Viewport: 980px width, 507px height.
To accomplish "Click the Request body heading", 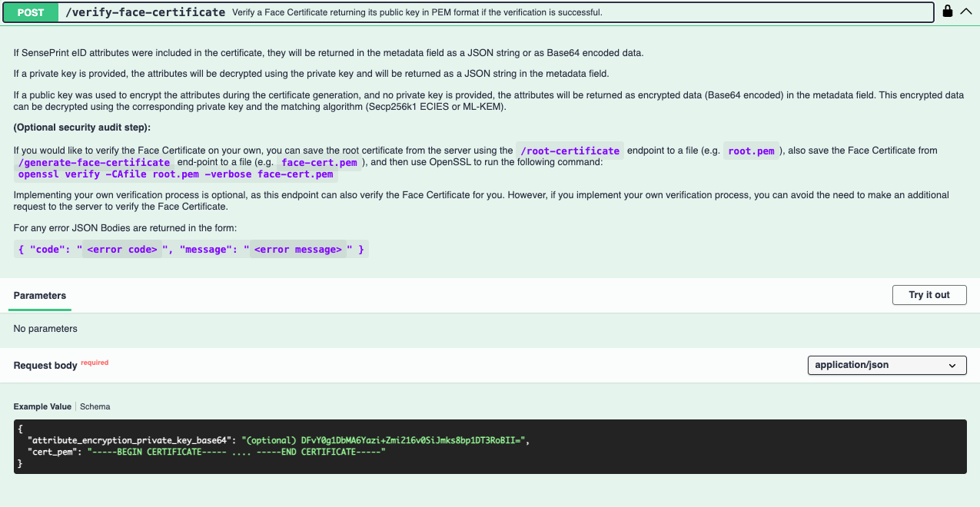I will coord(45,365).
